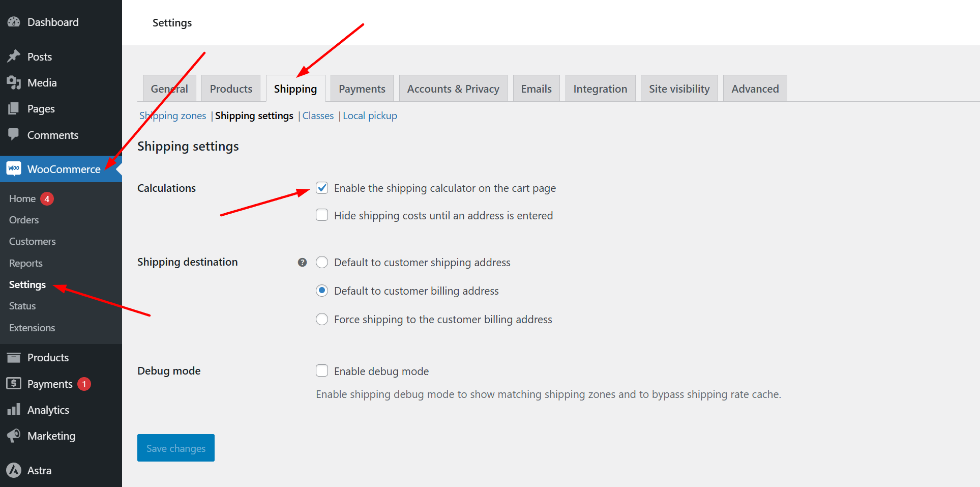
Task: Click the Shipping destination help tooltip icon
Action: (302, 263)
